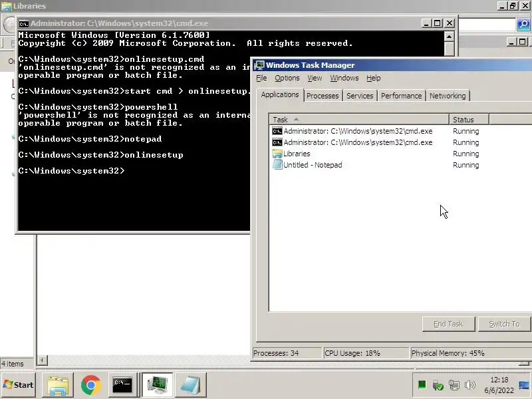Sort tasks by the Status column header
Image resolution: width=532 pixels, height=399 pixels.
click(x=469, y=120)
